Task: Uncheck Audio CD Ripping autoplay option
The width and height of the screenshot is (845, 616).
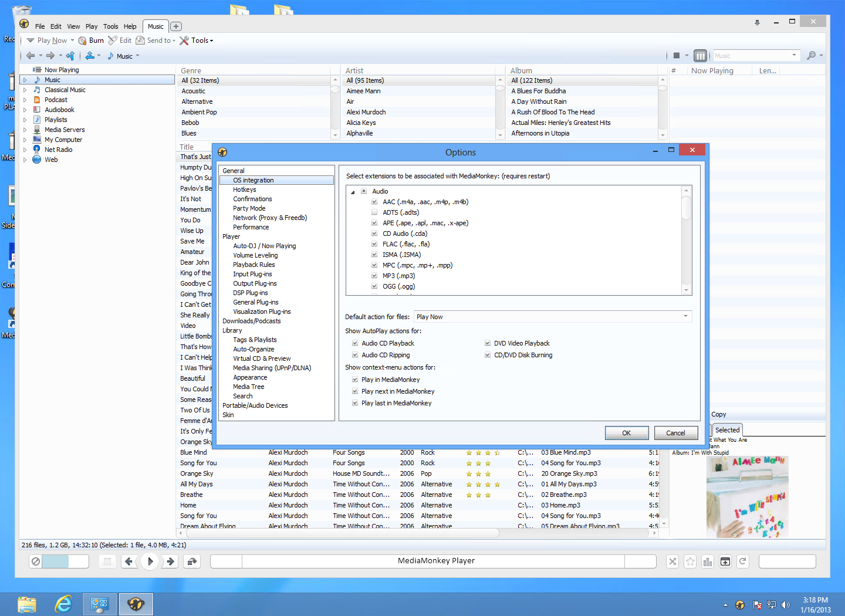Action: coord(355,355)
